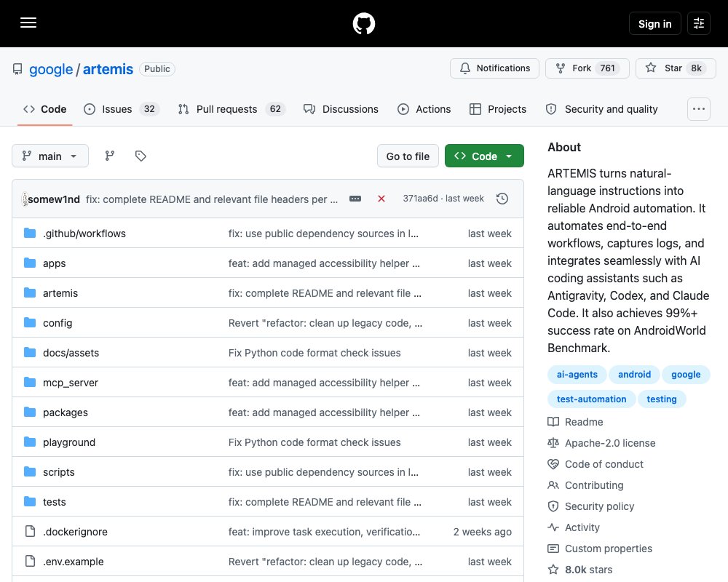Click the Sign in button
The height and width of the screenshot is (582, 728).
pos(654,24)
